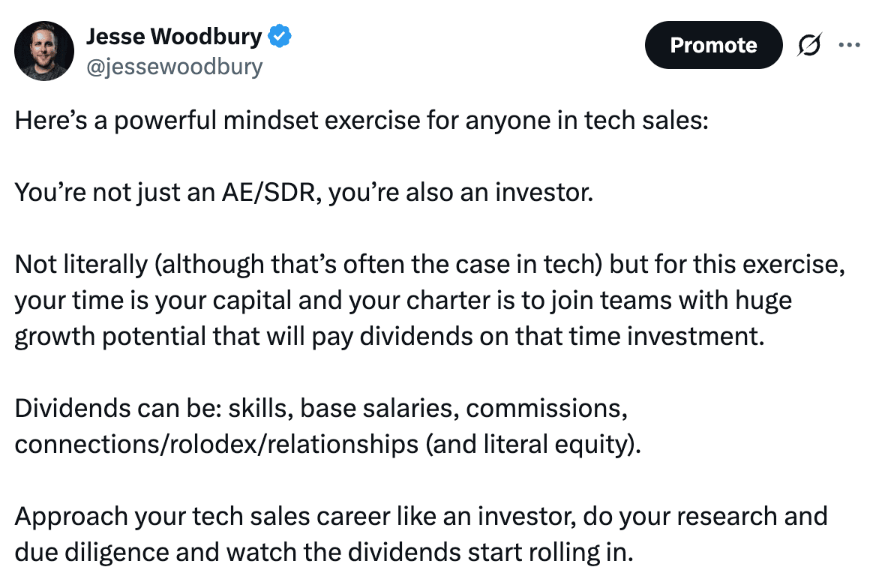Click the line "Approach your tech sales career"
The image size is (876, 588).
tap(421, 517)
